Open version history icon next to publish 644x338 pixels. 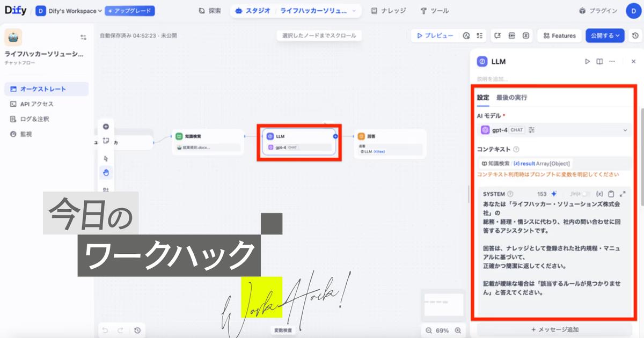635,36
